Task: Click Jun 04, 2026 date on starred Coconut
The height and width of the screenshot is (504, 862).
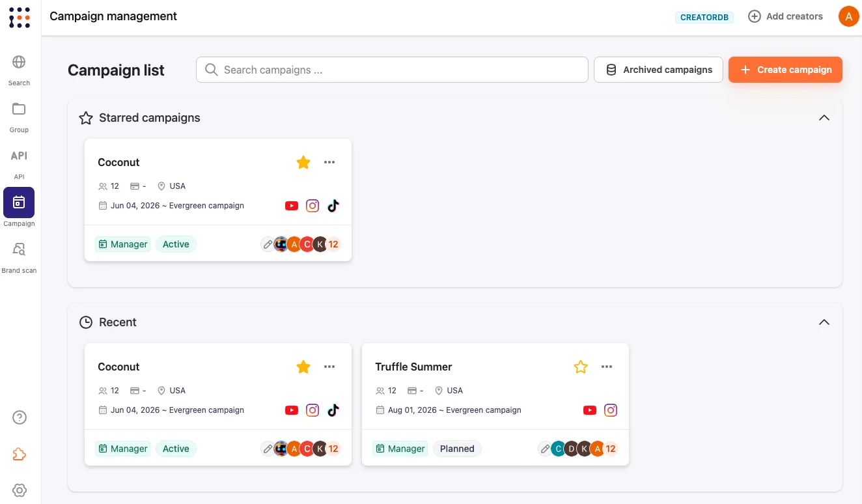Action: pyautogui.click(x=135, y=206)
